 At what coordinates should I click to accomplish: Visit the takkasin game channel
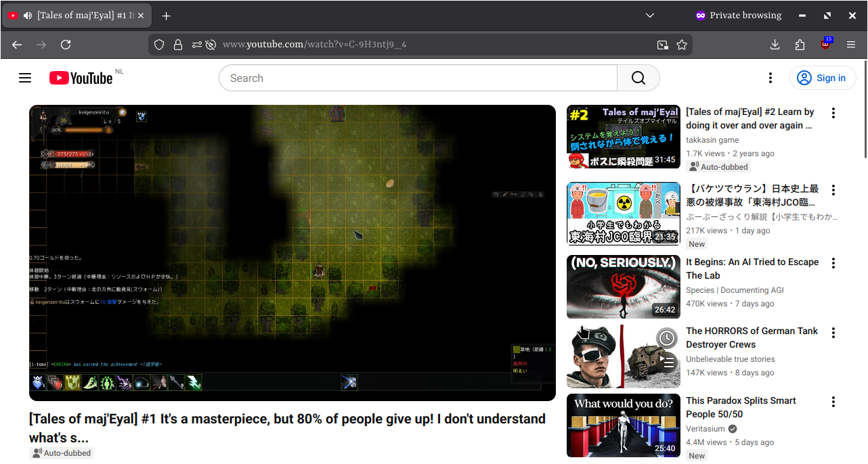(712, 140)
